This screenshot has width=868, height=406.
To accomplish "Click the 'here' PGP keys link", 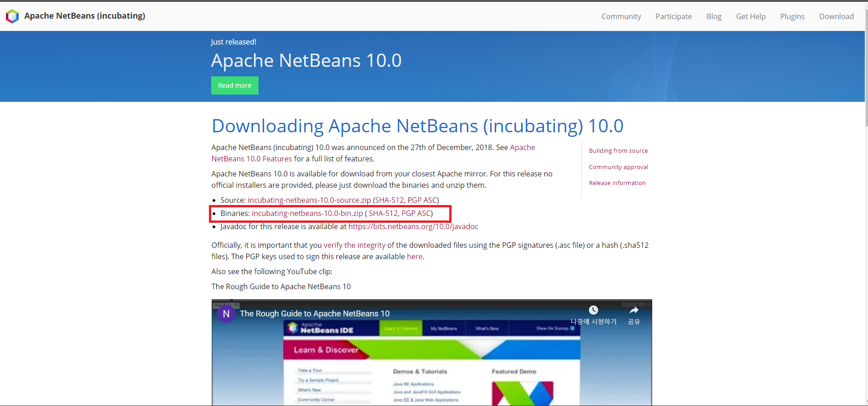I will click(x=415, y=256).
